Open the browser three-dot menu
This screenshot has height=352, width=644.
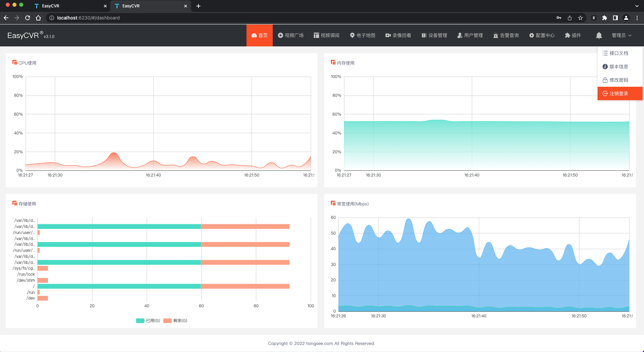[x=637, y=18]
